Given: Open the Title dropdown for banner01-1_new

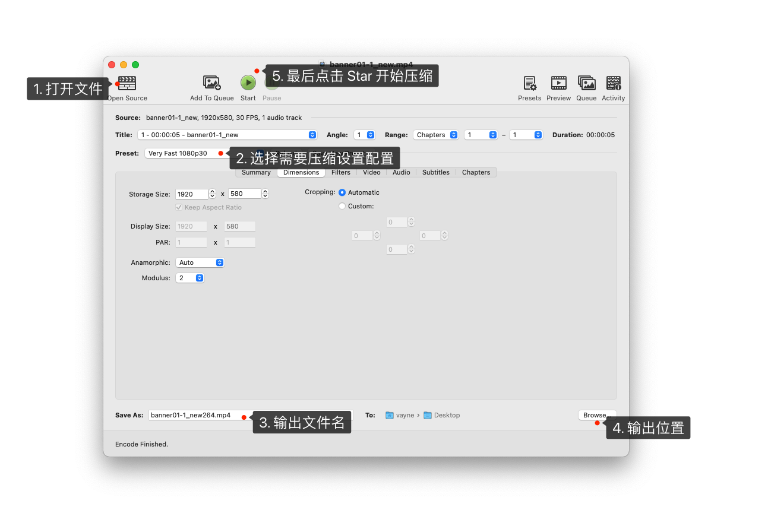Looking at the screenshot, I should (x=227, y=135).
